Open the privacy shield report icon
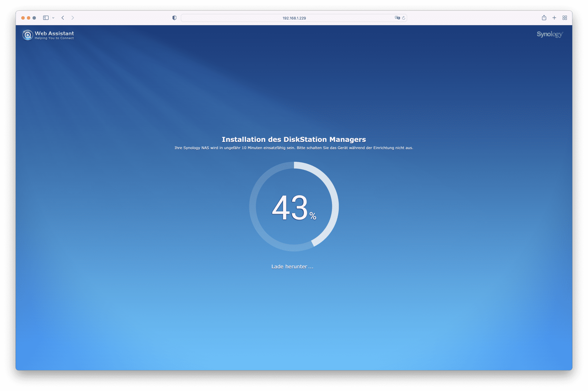Image resolution: width=588 pixels, height=391 pixels. click(x=174, y=18)
